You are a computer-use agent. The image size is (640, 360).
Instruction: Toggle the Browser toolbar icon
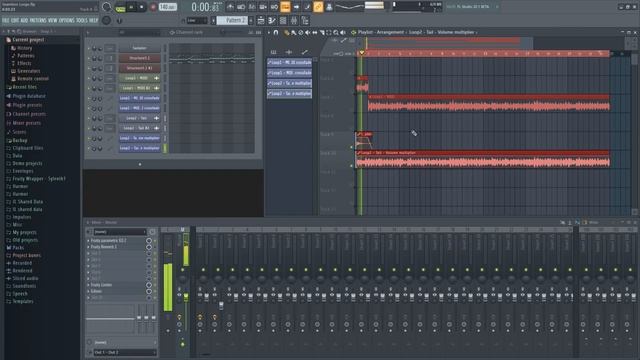click(x=305, y=20)
